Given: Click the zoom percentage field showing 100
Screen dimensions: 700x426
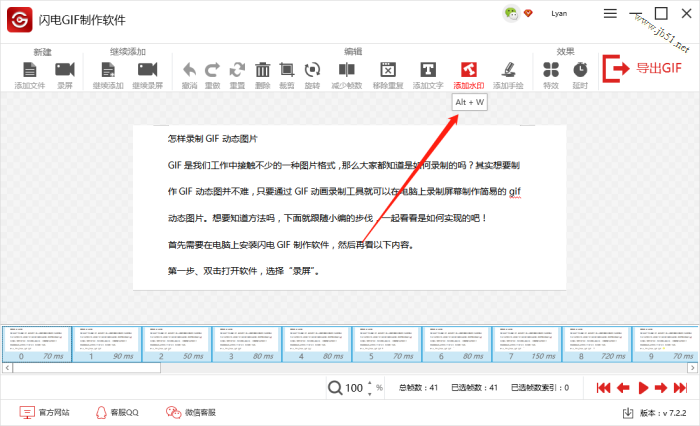Looking at the screenshot, I should tap(354, 388).
